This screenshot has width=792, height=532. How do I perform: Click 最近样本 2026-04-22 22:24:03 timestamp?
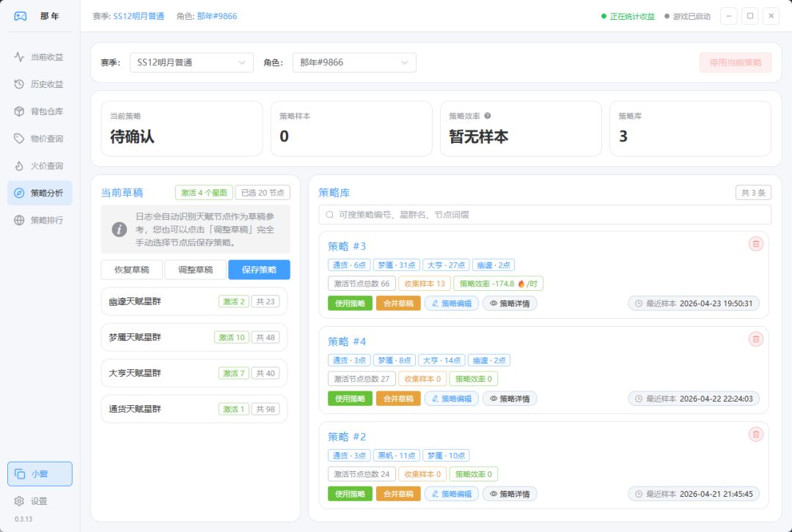[x=694, y=399]
